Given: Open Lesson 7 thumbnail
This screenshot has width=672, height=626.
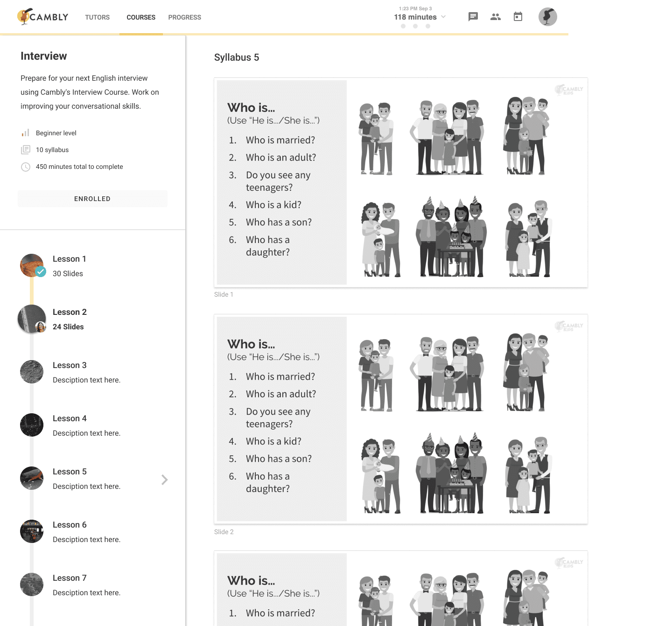Looking at the screenshot, I should tap(32, 584).
